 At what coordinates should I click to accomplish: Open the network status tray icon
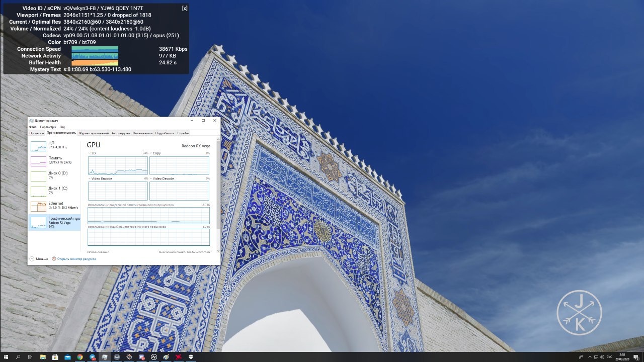pyautogui.click(x=596, y=357)
